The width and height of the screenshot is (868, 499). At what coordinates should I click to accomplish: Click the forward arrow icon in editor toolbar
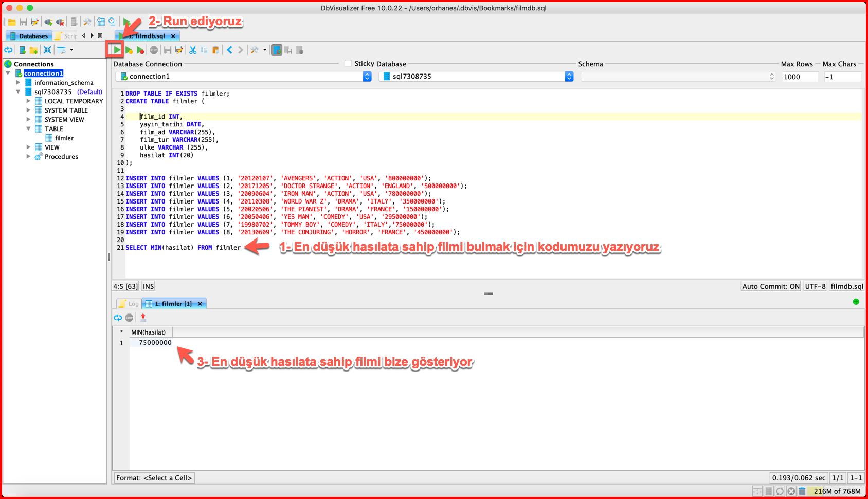click(241, 50)
